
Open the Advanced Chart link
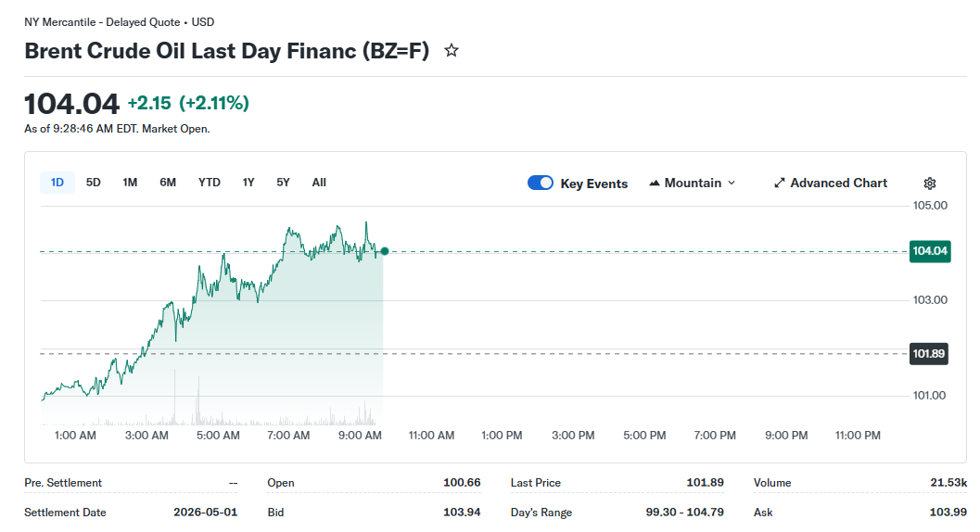(x=838, y=184)
